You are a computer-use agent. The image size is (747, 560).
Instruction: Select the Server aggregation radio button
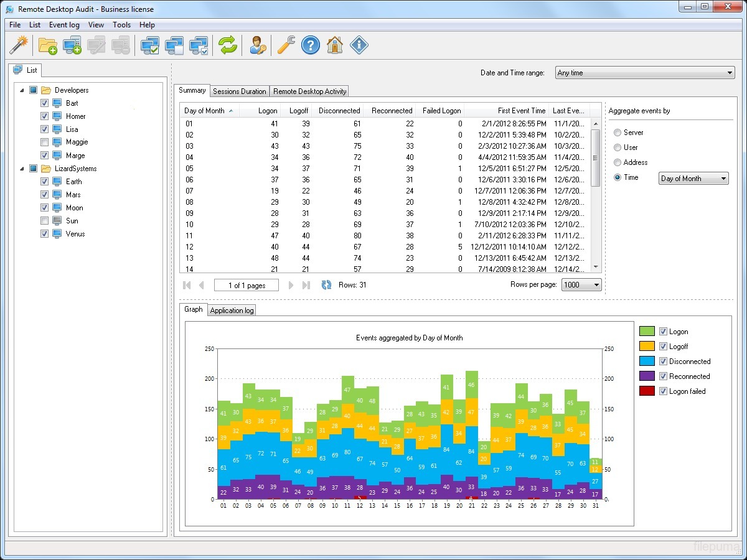[x=618, y=133]
